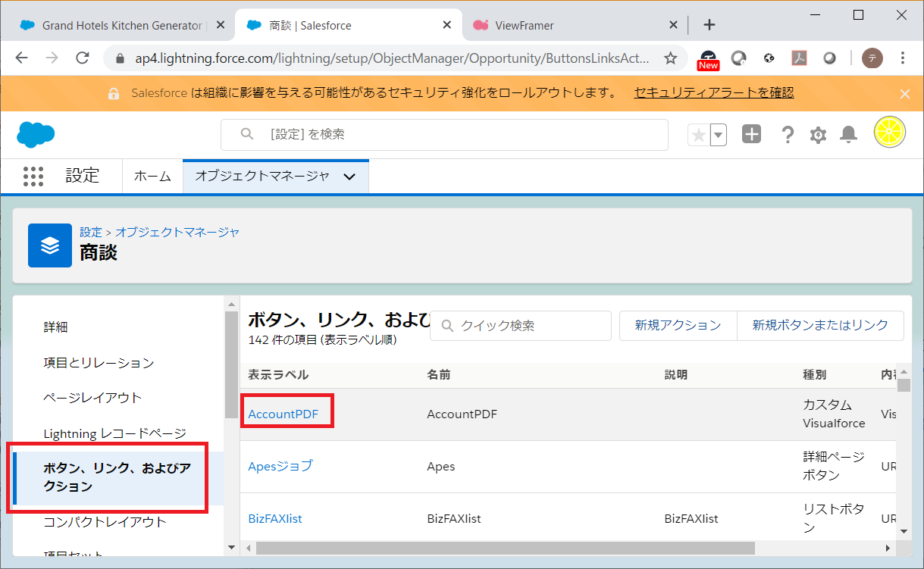Switch to the ホーム tab
Viewport: 924px width, 569px height.
coord(152,177)
